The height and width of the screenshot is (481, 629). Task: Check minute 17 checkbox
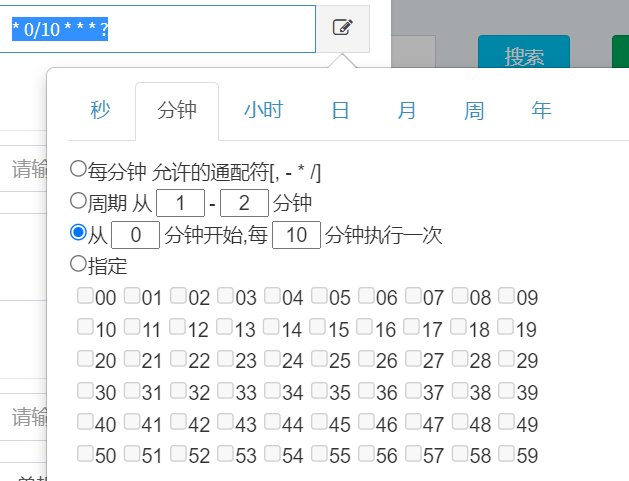pyautogui.click(x=411, y=327)
